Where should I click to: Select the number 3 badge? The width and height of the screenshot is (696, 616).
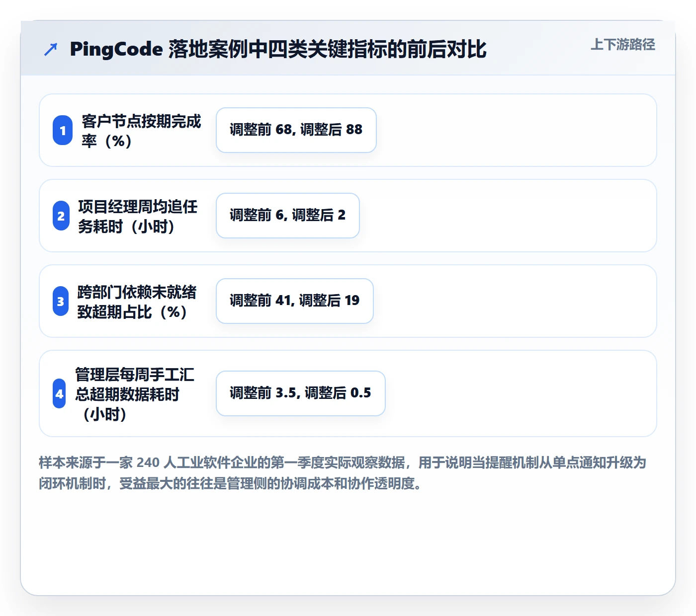click(61, 301)
